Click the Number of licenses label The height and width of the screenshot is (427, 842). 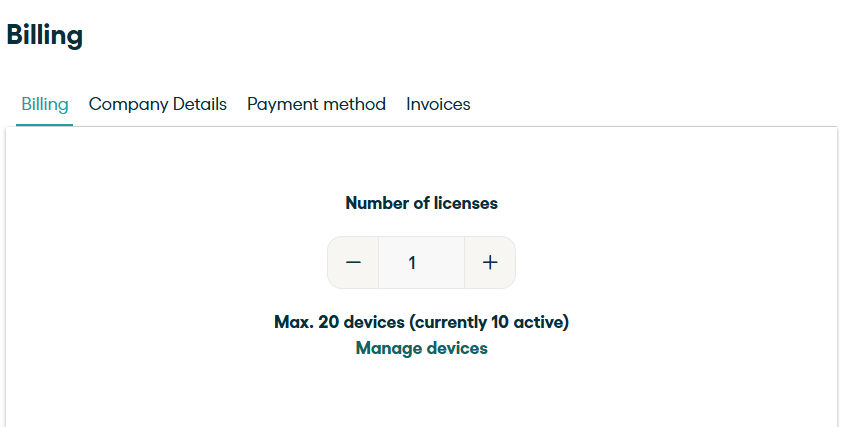421,203
